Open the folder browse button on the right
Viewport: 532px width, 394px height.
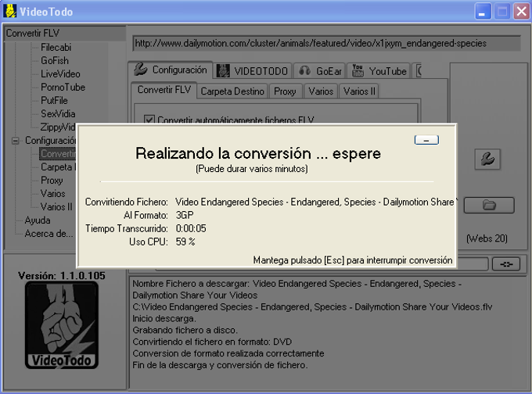click(489, 205)
